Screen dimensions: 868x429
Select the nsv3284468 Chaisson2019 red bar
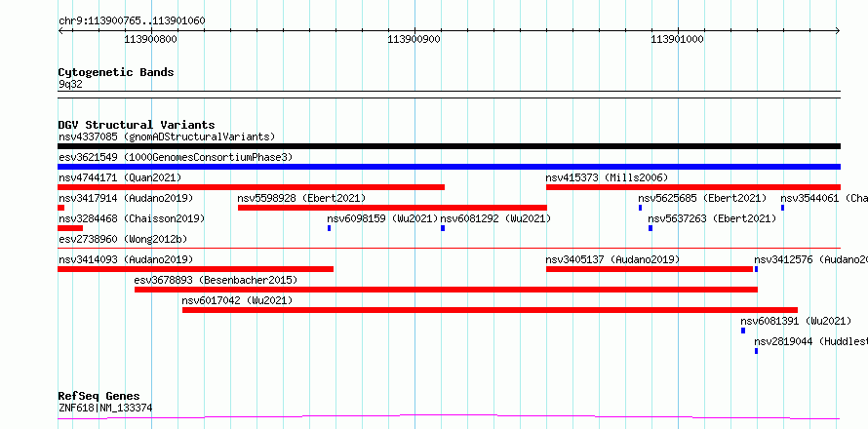pyautogui.click(x=70, y=228)
